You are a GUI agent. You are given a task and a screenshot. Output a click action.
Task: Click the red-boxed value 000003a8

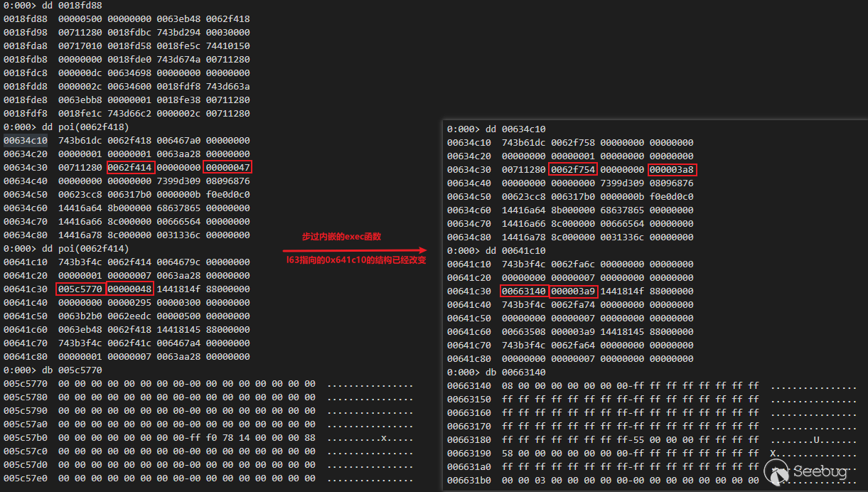(672, 169)
